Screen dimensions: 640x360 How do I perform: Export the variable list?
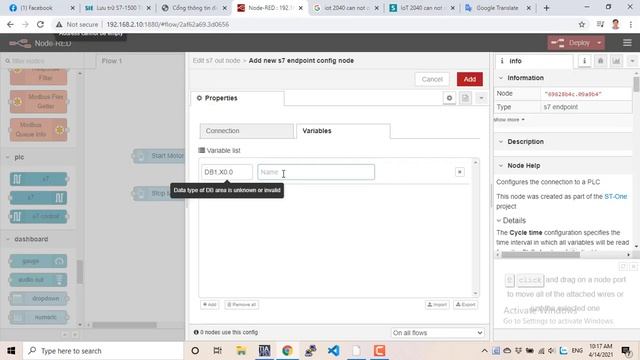pyautogui.click(x=466, y=304)
